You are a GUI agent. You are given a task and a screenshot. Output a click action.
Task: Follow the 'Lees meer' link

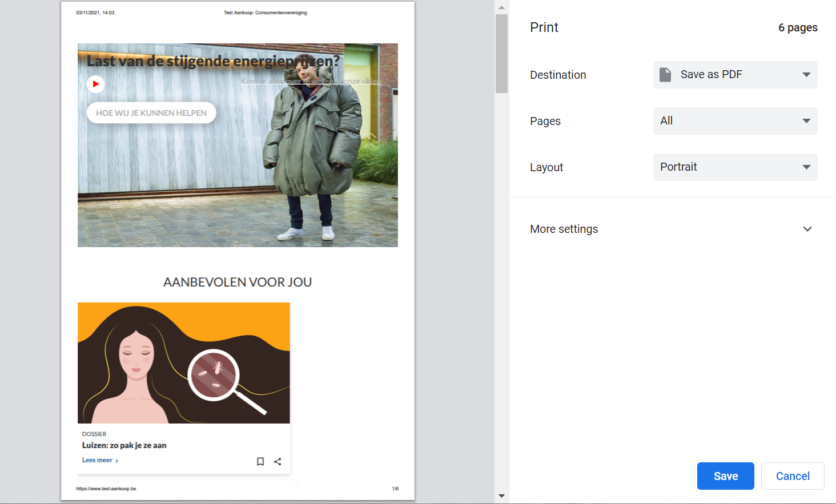pyautogui.click(x=99, y=460)
